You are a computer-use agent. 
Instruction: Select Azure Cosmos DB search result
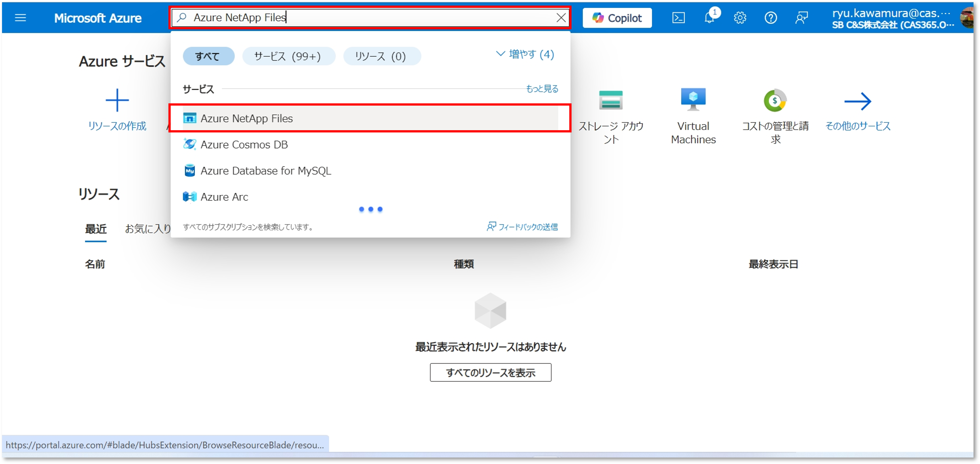click(244, 145)
